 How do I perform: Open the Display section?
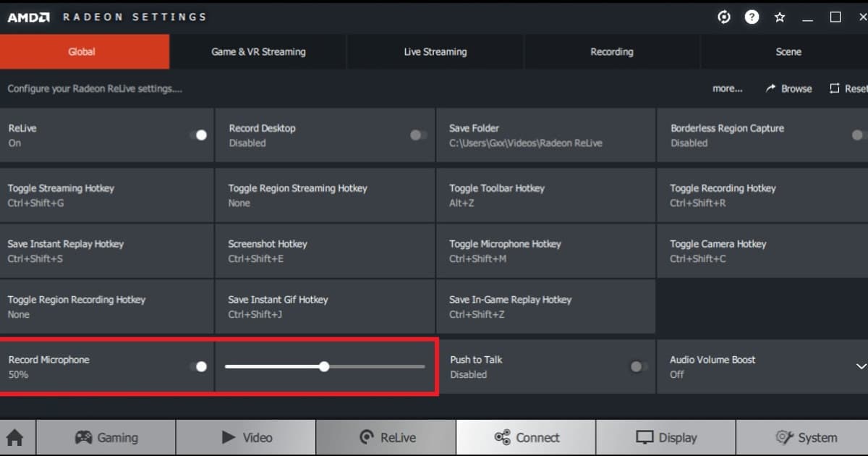tap(666, 438)
